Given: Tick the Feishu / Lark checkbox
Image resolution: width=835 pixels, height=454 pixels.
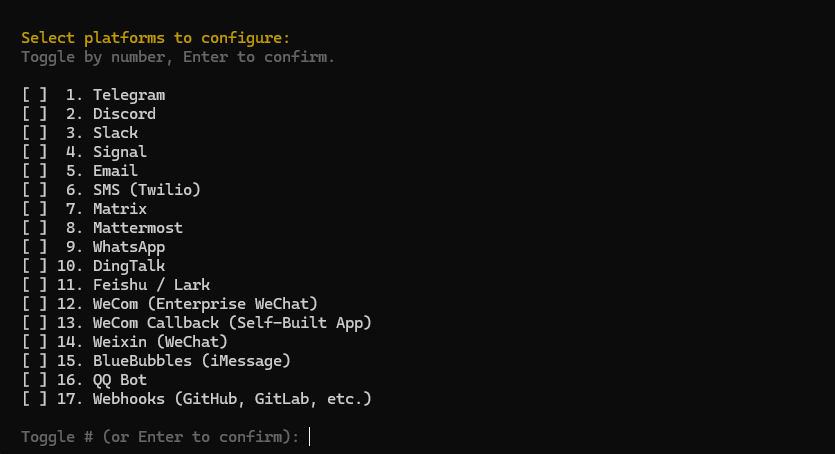Looking at the screenshot, I should pos(34,285).
